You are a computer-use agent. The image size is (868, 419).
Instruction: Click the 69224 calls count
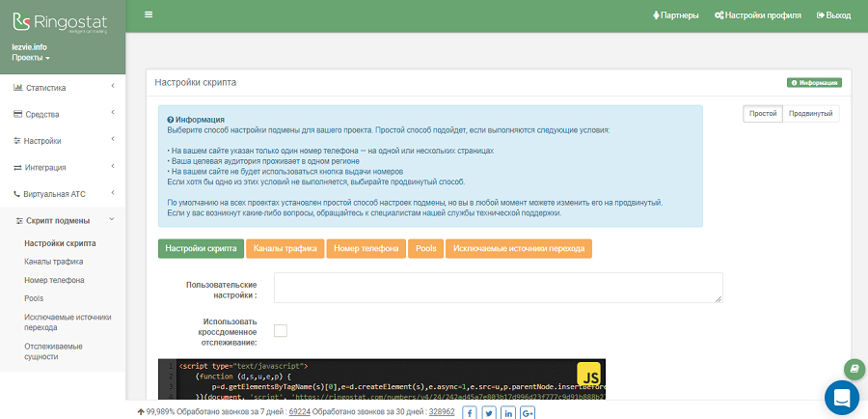pyautogui.click(x=300, y=412)
